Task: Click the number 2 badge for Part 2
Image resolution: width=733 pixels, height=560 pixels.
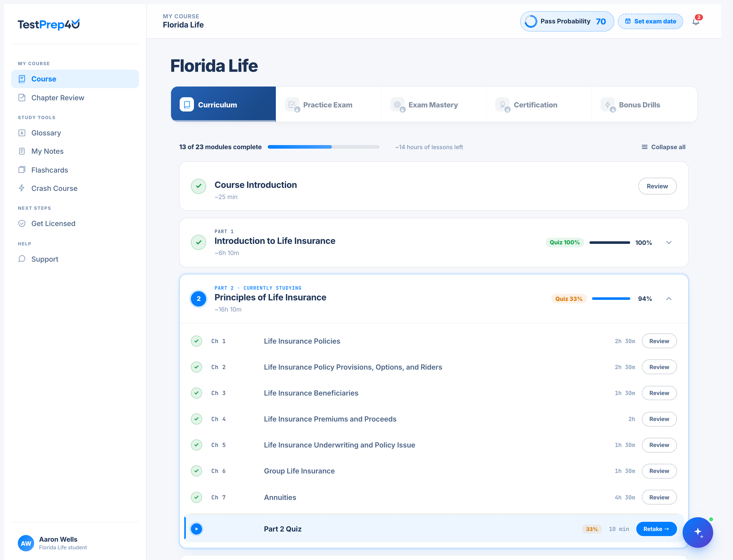Action: coord(199,299)
